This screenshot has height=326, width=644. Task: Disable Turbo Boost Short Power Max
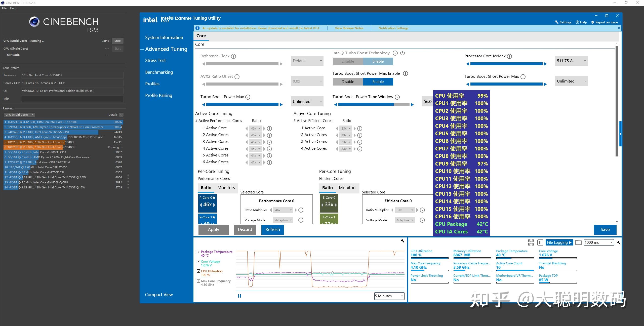point(348,82)
